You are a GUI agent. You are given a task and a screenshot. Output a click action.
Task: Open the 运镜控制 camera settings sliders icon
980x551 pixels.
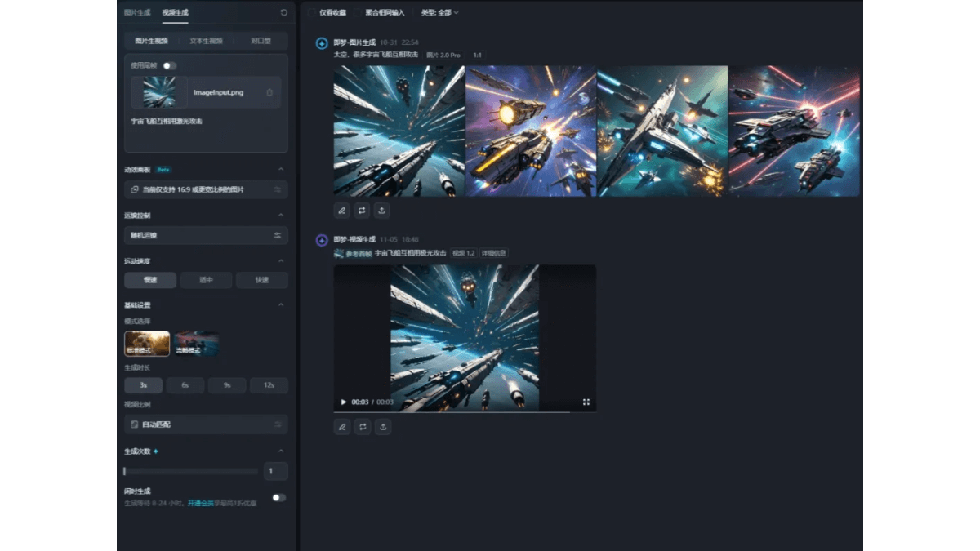278,235
